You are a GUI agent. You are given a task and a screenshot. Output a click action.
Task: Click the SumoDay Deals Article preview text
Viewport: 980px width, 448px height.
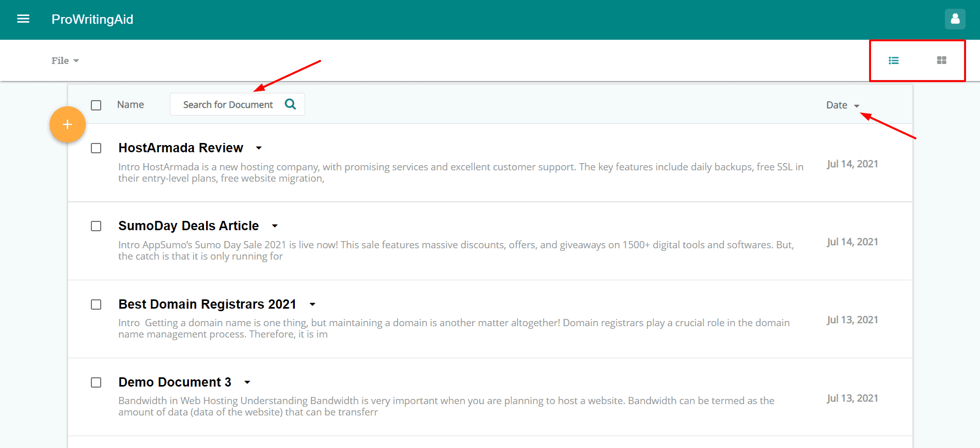456,250
